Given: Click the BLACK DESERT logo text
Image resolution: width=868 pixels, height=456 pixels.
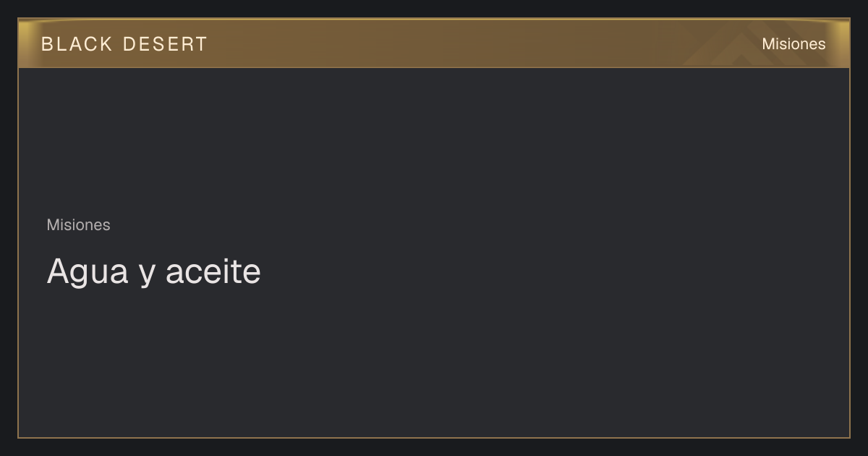Looking at the screenshot, I should pos(124,44).
